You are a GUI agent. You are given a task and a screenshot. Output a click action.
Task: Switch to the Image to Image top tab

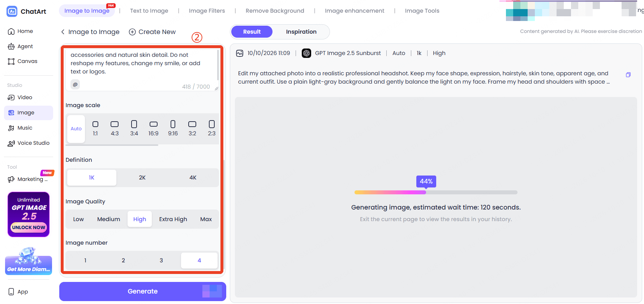tap(87, 11)
